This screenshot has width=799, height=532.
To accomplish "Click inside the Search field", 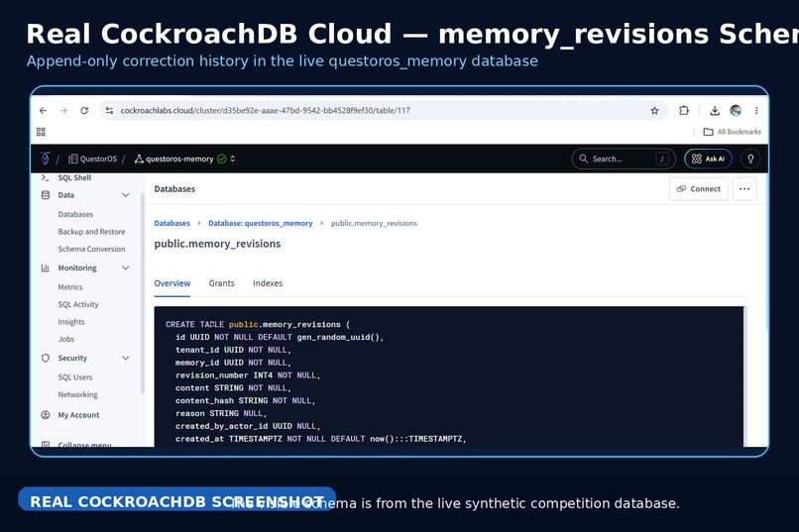I will [624, 159].
